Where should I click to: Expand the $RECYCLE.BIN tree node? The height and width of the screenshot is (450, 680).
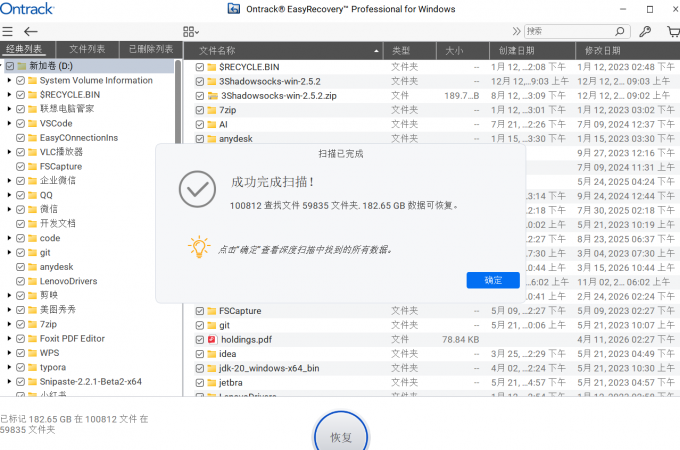[9, 95]
